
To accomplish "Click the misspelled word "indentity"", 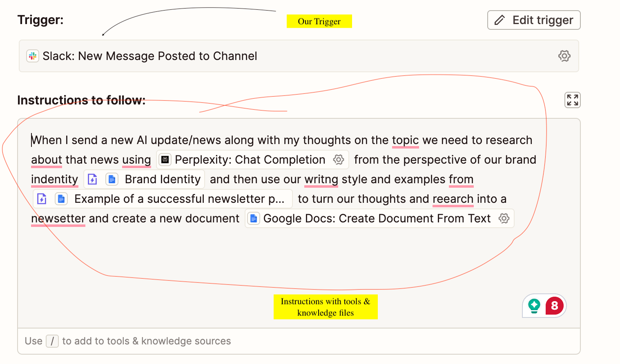I will point(55,179).
